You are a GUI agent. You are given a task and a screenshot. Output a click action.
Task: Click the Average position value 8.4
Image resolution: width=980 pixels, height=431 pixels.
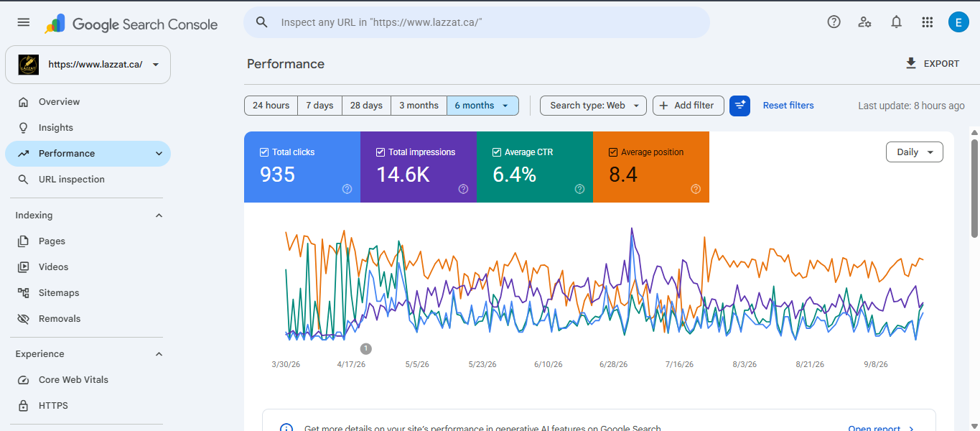[623, 175]
